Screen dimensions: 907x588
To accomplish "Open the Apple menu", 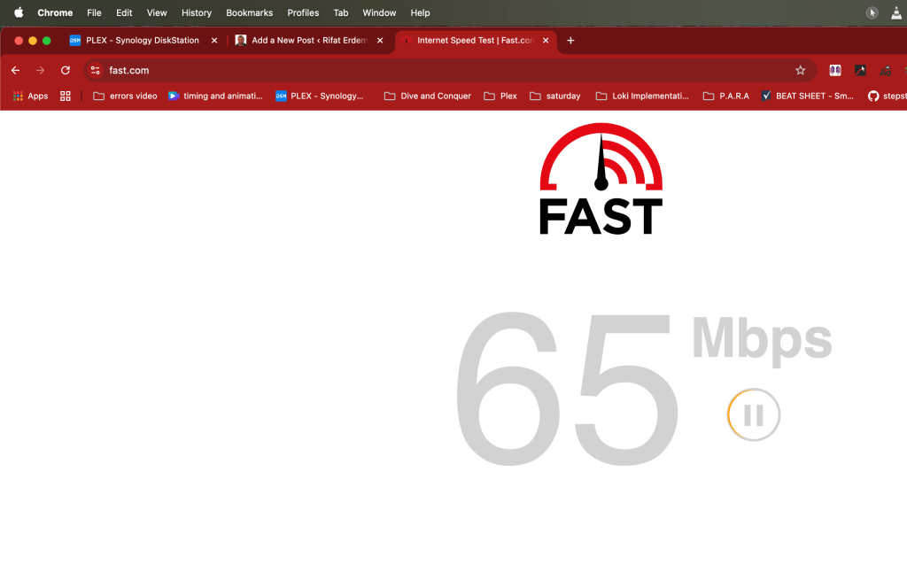I will click(x=19, y=12).
